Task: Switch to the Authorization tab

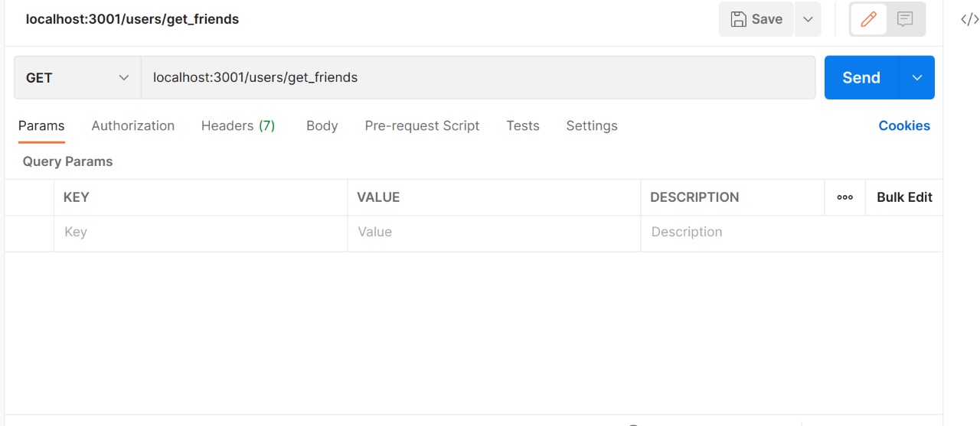Action: point(133,125)
